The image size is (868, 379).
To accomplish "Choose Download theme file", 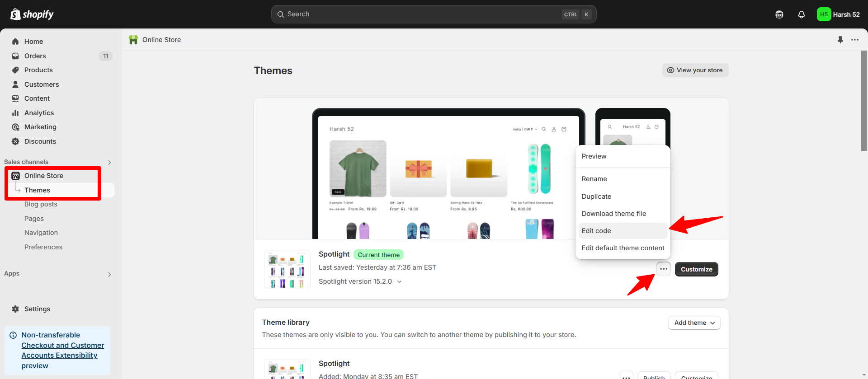I will point(623,214).
